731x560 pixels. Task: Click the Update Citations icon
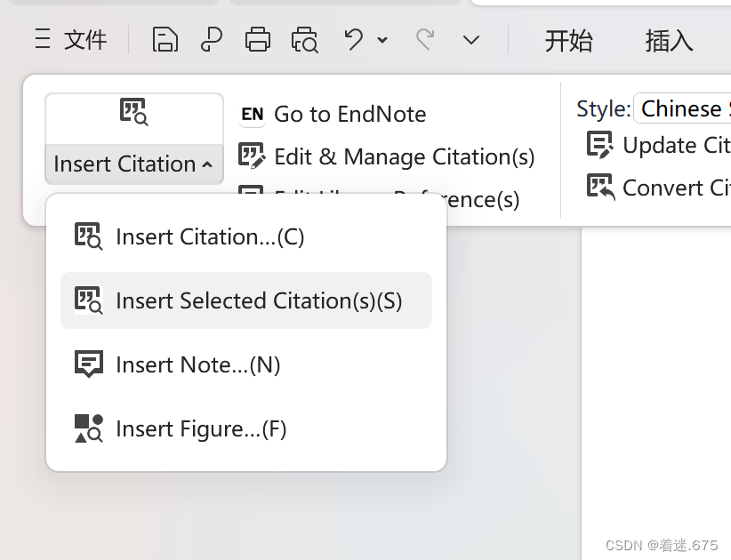point(600,145)
